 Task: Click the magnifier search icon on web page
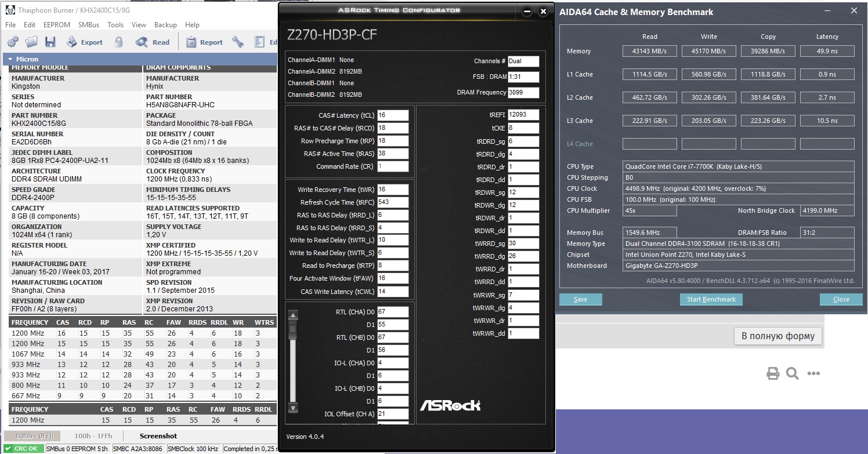793,373
